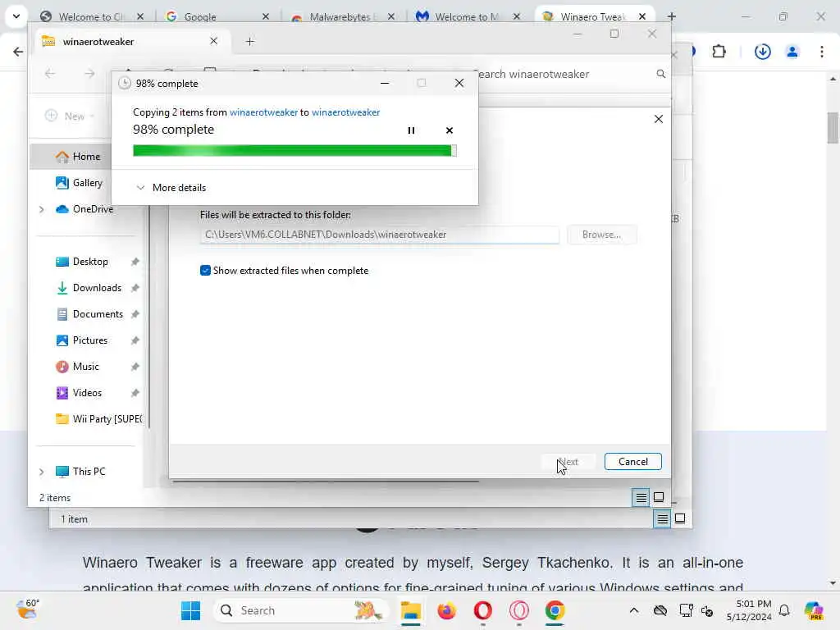Click the taskbar Search box

click(302, 610)
